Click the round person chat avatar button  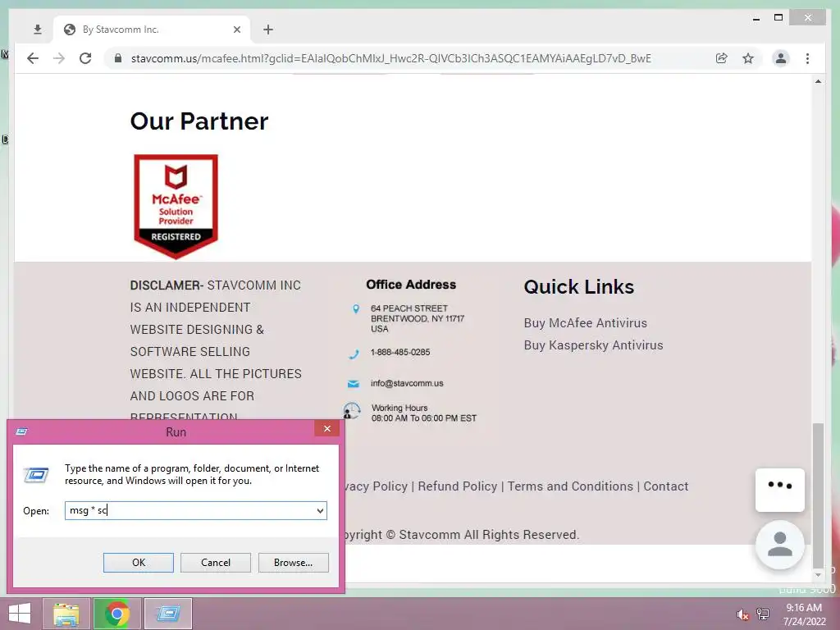780,545
